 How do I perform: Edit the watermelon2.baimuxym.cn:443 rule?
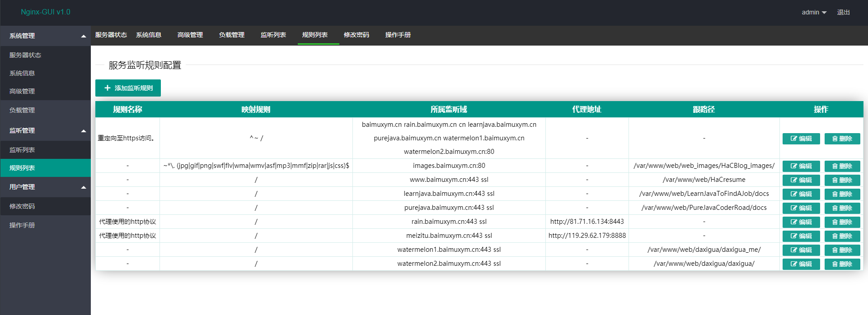[x=801, y=264]
